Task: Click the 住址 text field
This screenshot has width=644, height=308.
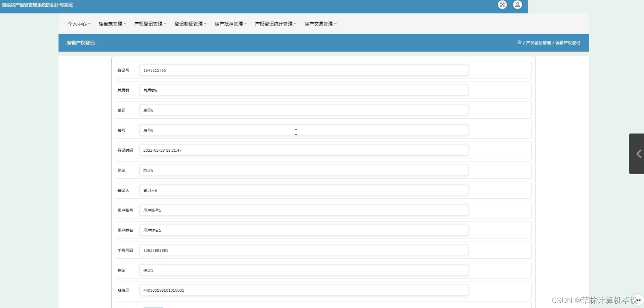Action: coord(304,270)
